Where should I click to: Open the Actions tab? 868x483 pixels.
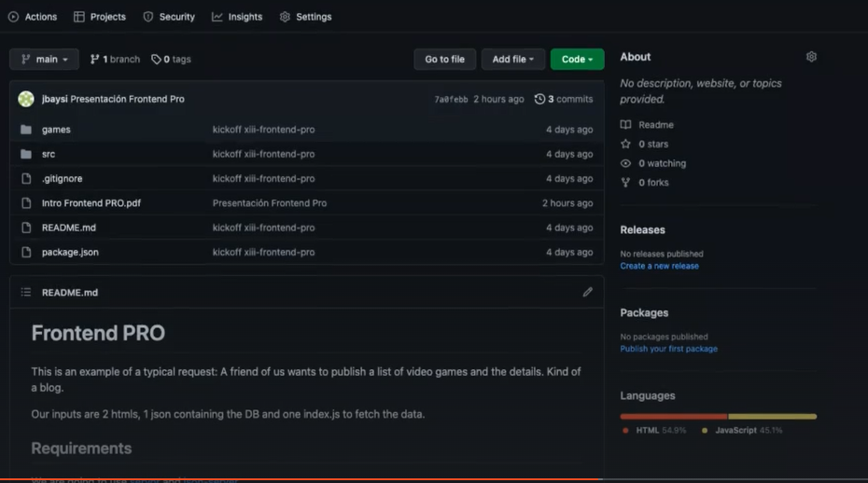pos(33,17)
